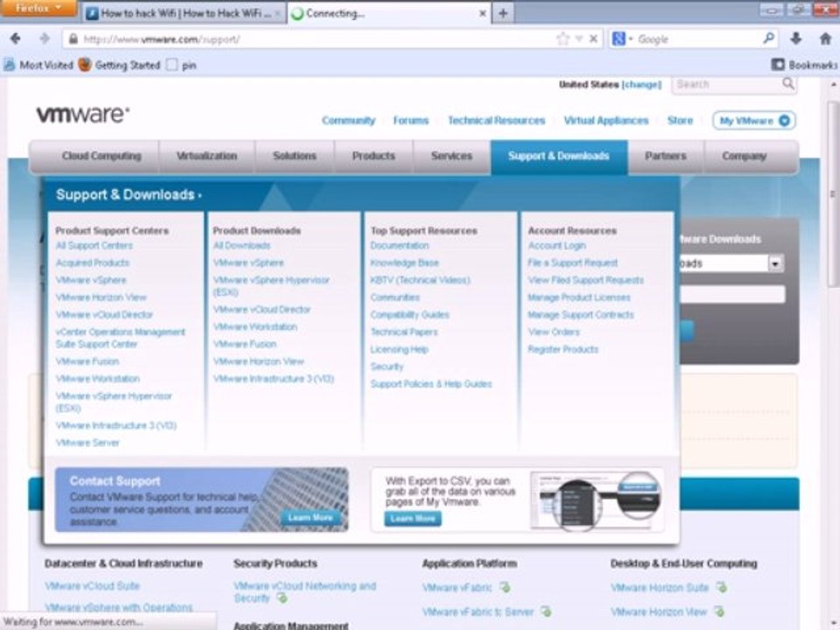This screenshot has height=630, width=840.
Task: Open the Products menu
Action: pos(374,156)
